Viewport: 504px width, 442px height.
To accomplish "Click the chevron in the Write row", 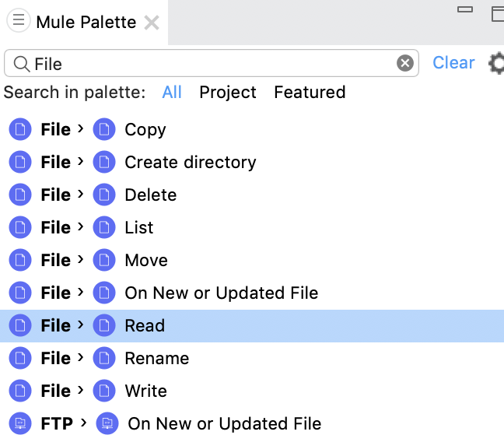I will pyautogui.click(x=81, y=390).
